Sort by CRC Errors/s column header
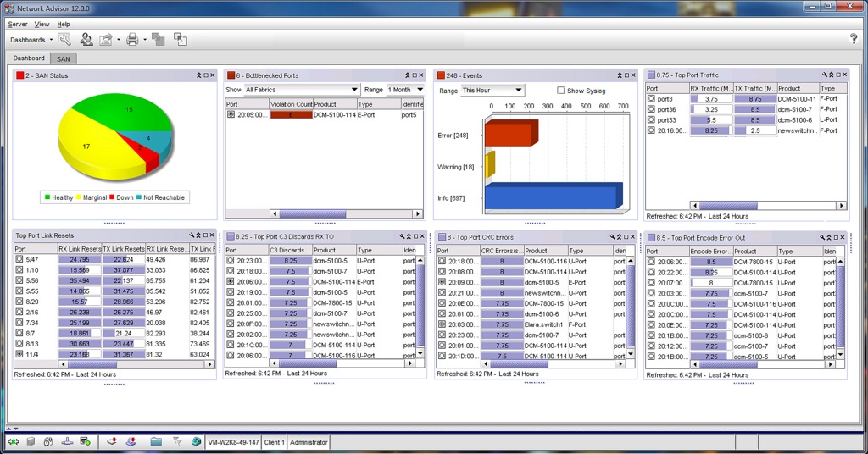Screen dimensions: 868x454 click(502, 251)
